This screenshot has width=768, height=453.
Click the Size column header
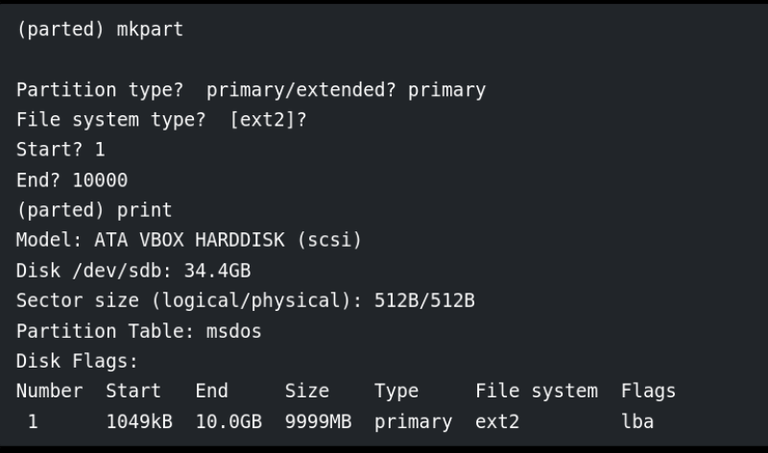click(307, 391)
